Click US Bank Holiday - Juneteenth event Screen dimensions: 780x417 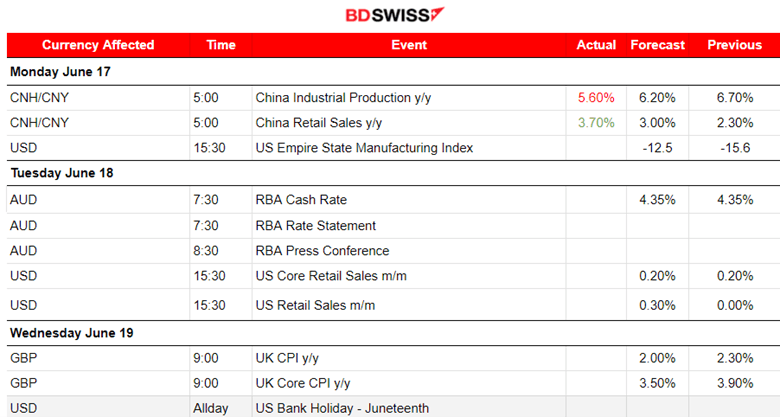coord(342,408)
